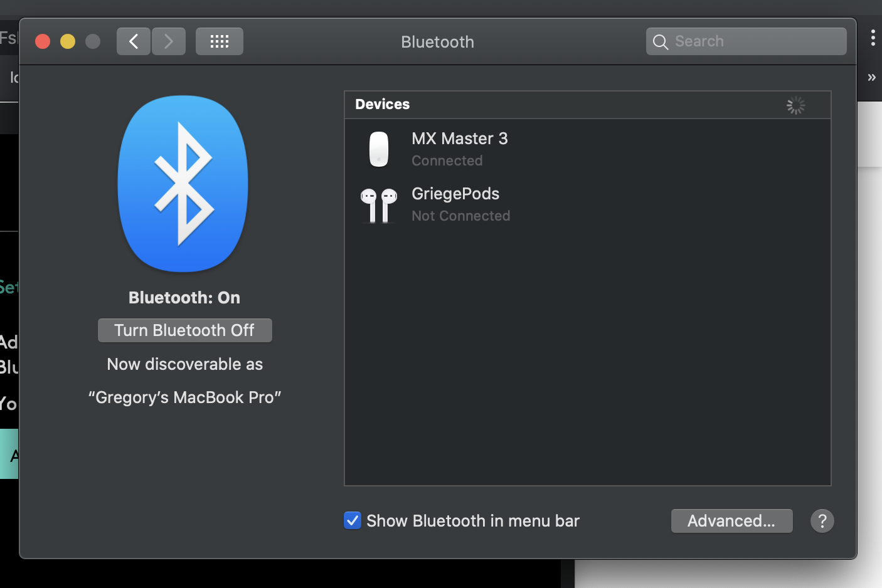Screen dimensions: 882x588
Task: Turn Bluetooth Off button
Action: pos(184,330)
